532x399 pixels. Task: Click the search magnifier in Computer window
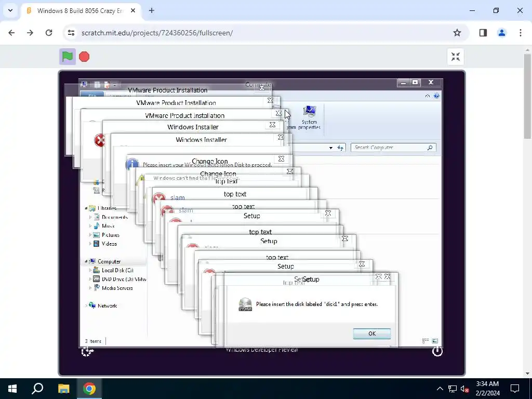(x=430, y=148)
